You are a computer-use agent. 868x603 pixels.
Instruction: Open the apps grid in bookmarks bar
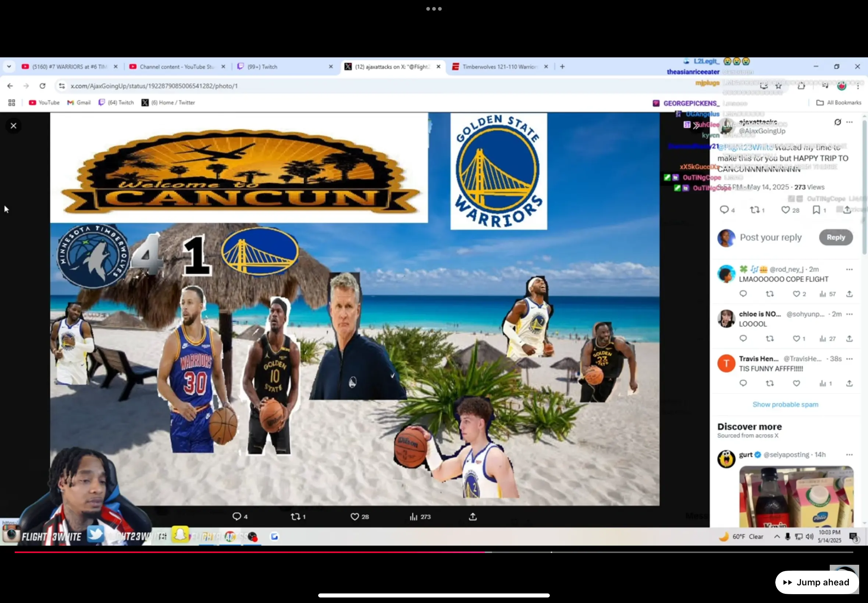tap(12, 103)
